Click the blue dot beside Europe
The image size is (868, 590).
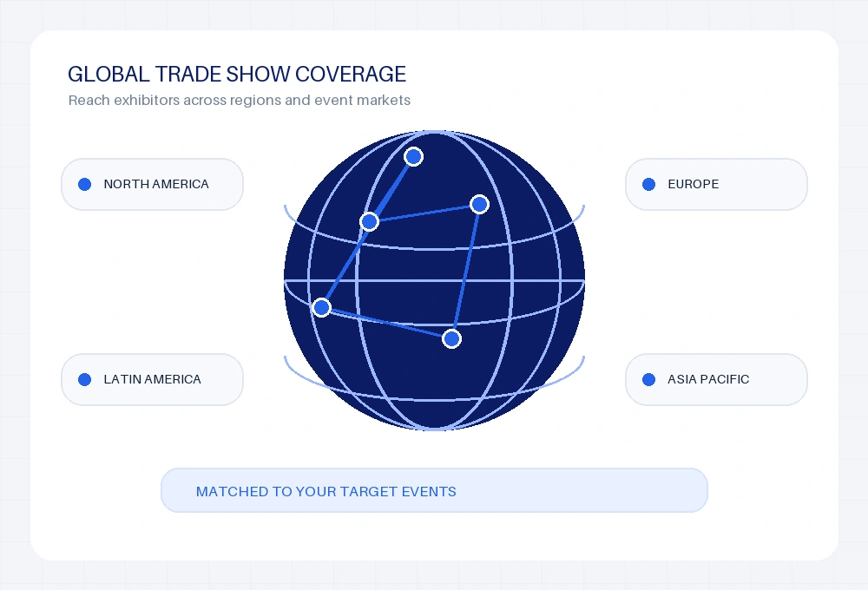point(648,184)
